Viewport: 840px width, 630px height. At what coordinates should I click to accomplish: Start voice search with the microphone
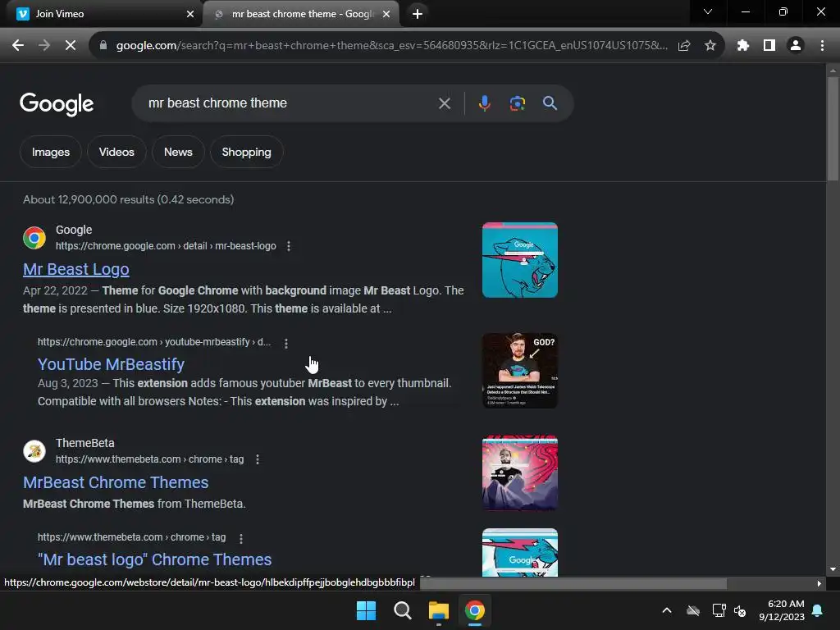[484, 103]
